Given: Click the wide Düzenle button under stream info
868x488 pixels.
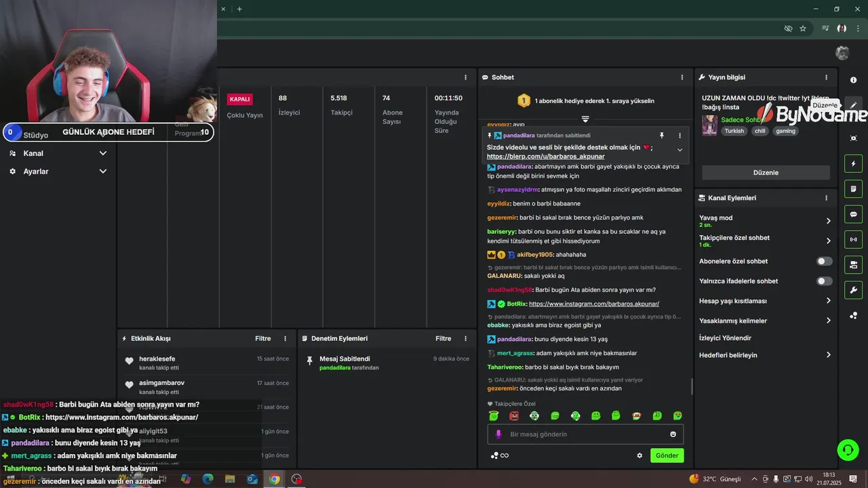Looking at the screenshot, I should pos(766,172).
